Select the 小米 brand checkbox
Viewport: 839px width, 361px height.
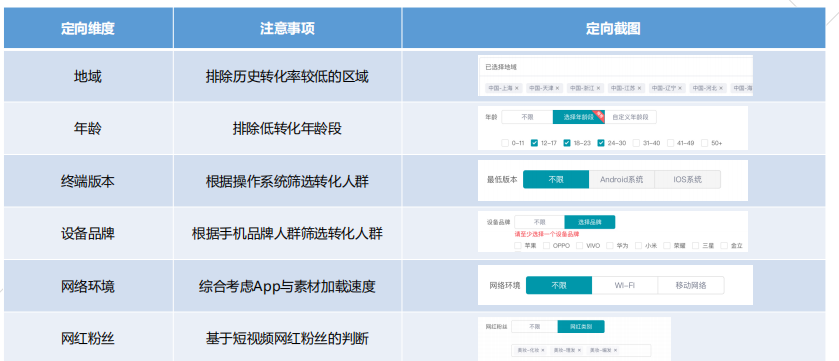coord(638,246)
